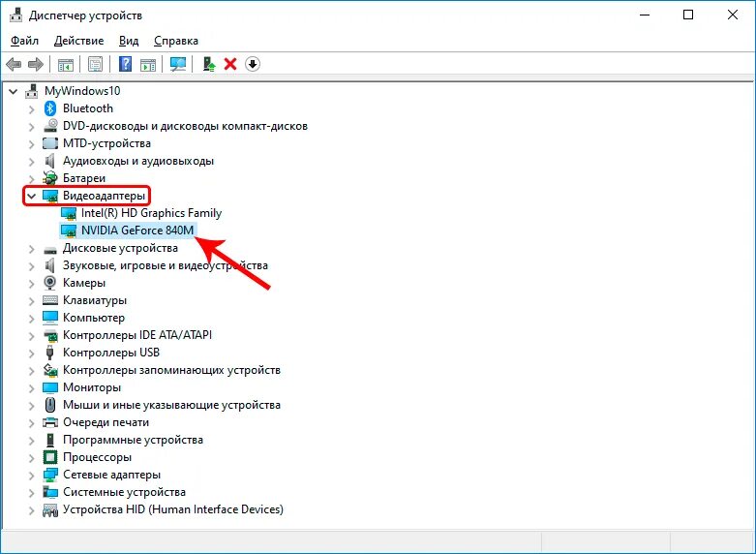Select the Процессоры label
This screenshot has height=554, width=756.
pos(97,457)
